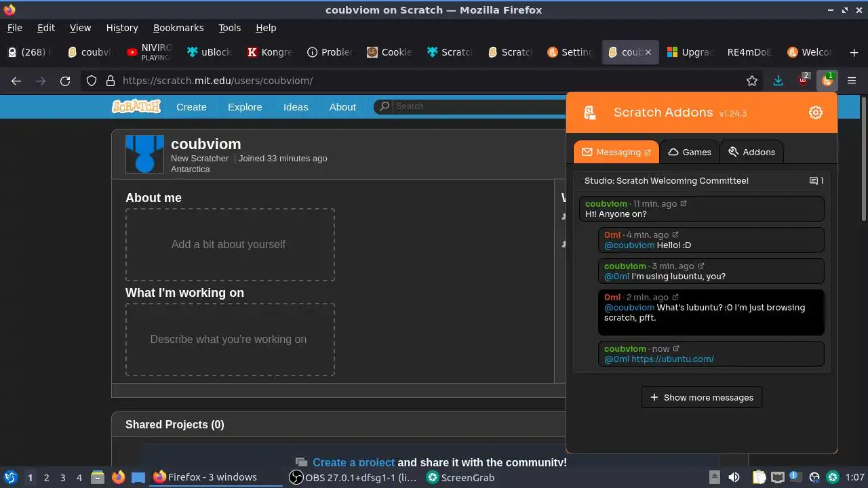
Task: Open external link icon beside the "now" comment
Action: click(676, 349)
